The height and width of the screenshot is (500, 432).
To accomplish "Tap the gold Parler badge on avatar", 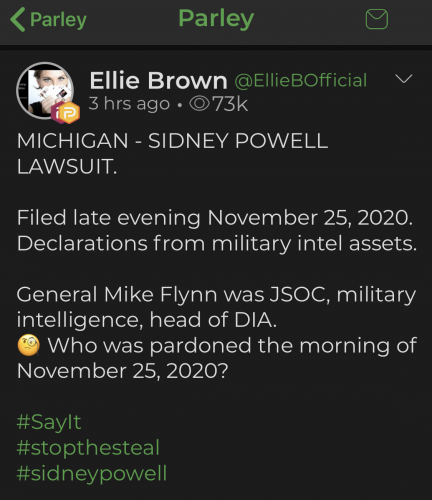I will pyautogui.click(x=71, y=113).
